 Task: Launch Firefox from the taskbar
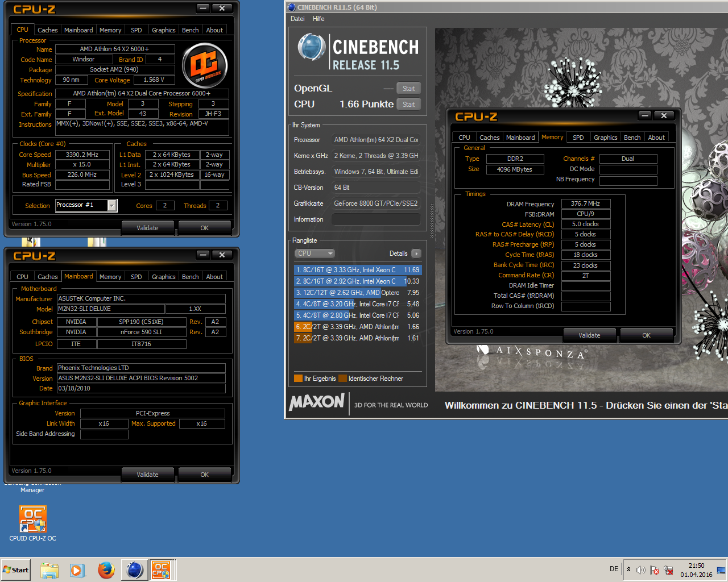[x=106, y=570]
